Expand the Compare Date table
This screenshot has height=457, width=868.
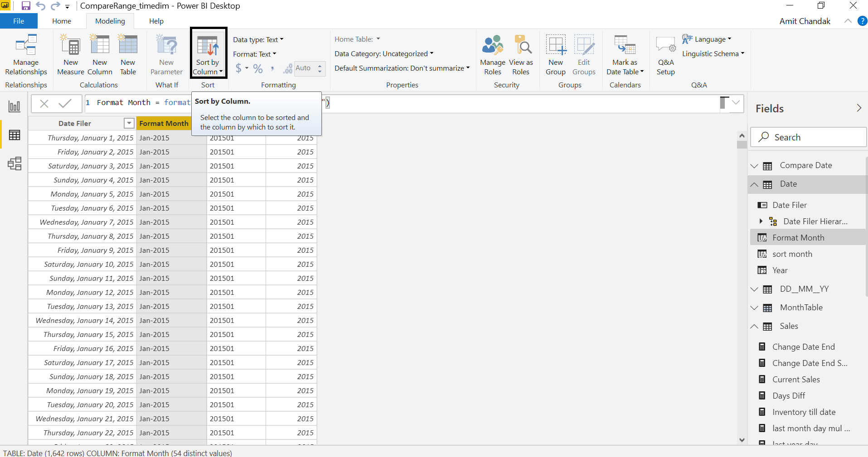pos(754,166)
